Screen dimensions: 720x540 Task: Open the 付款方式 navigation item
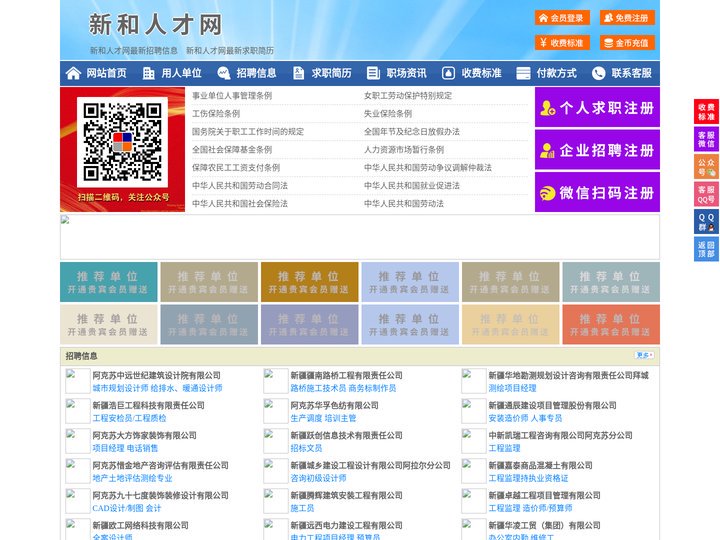tap(557, 73)
